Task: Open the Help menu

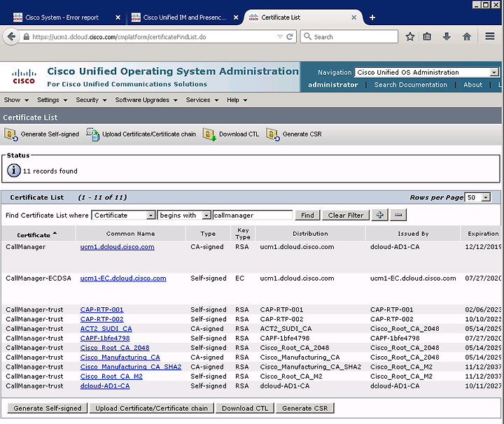Action: tap(237, 100)
